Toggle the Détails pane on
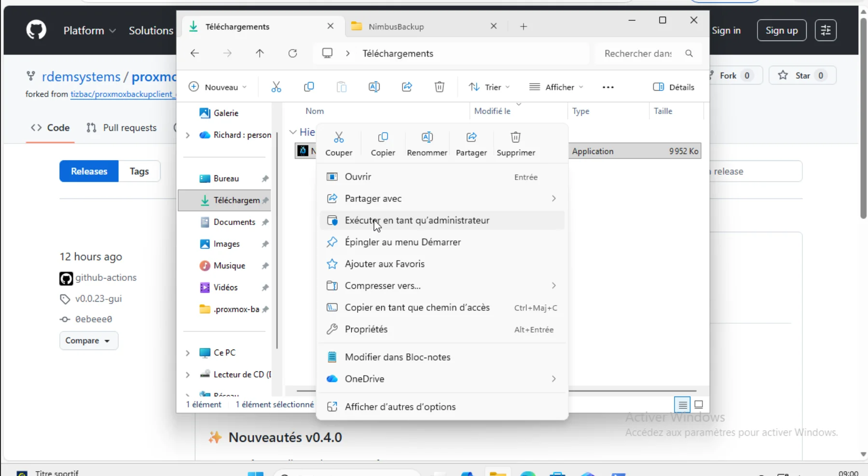Image resolution: width=868 pixels, height=476 pixels. [674, 87]
